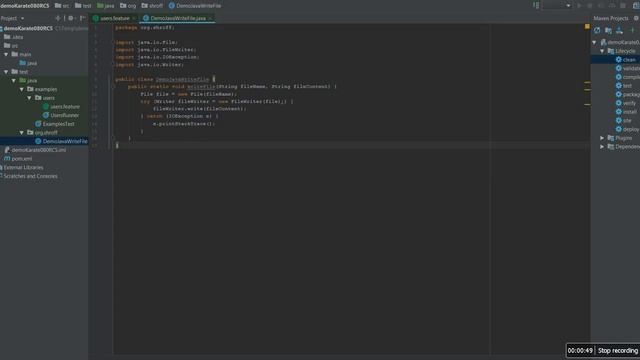Collapse the java folder under test
640x360 pixels.
click(14, 81)
